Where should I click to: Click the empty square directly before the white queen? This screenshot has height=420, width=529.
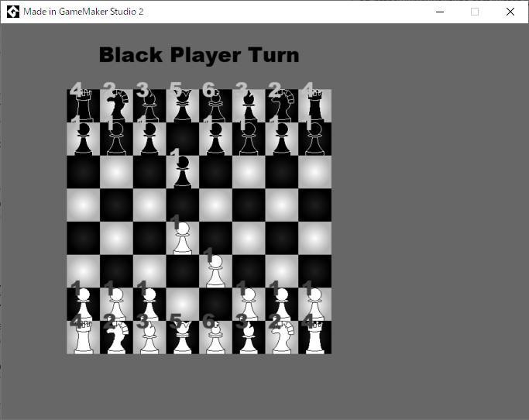[183, 305]
